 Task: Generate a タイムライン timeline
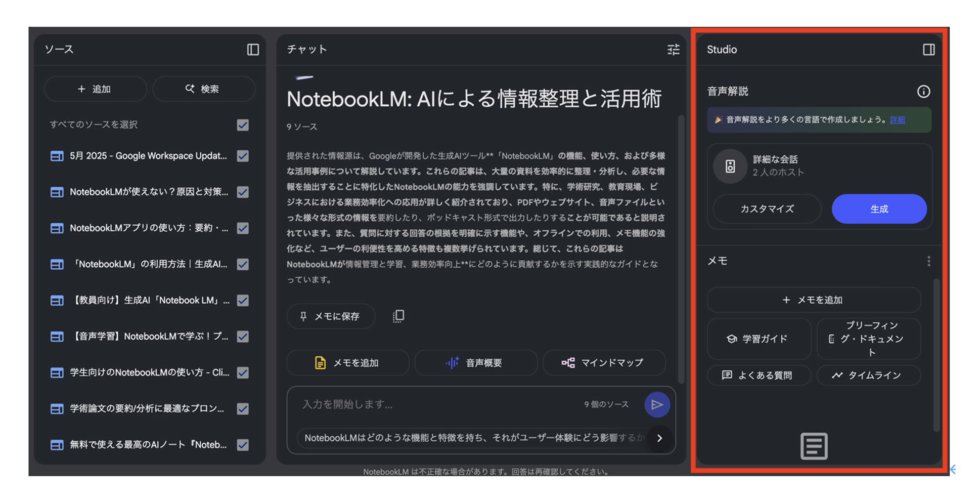pyautogui.click(x=868, y=375)
